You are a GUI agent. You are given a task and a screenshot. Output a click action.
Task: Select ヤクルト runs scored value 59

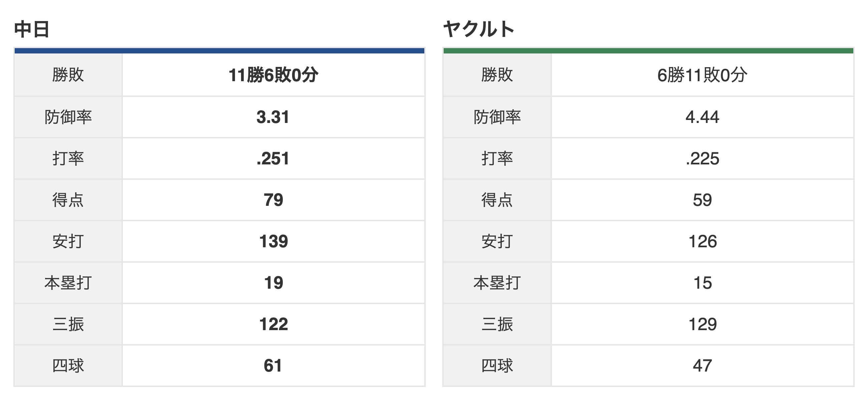point(702,200)
